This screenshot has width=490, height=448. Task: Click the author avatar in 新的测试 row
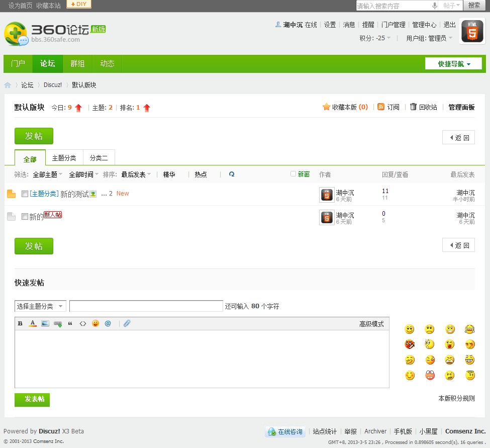(x=327, y=195)
